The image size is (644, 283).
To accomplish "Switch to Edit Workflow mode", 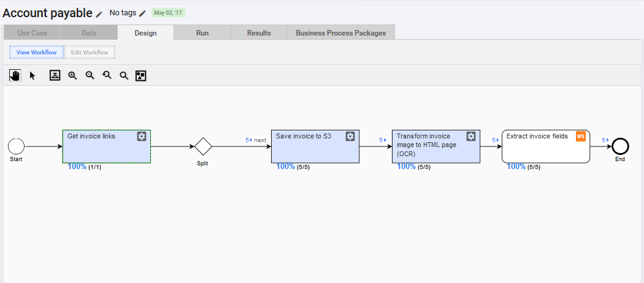I will point(90,53).
